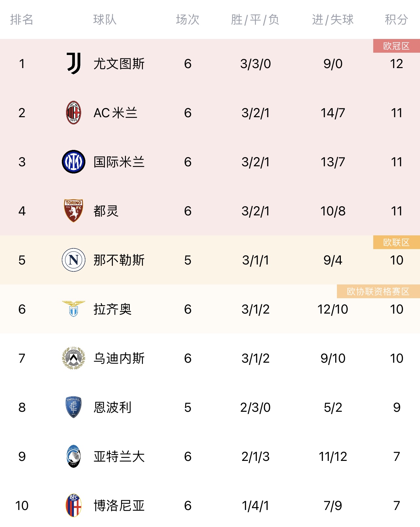Open the 国际米兰 team page link
This screenshot has height=527, width=420.
119,162
